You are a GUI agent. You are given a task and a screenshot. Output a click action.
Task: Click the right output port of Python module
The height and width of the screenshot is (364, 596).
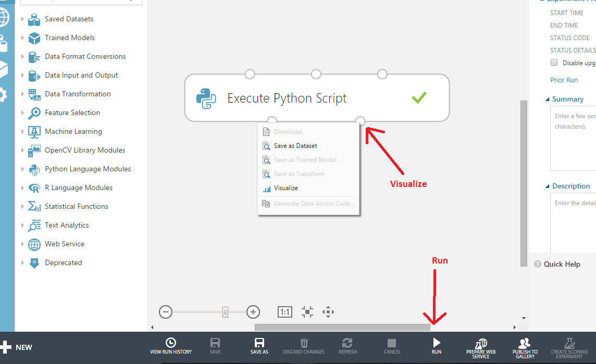(360, 121)
